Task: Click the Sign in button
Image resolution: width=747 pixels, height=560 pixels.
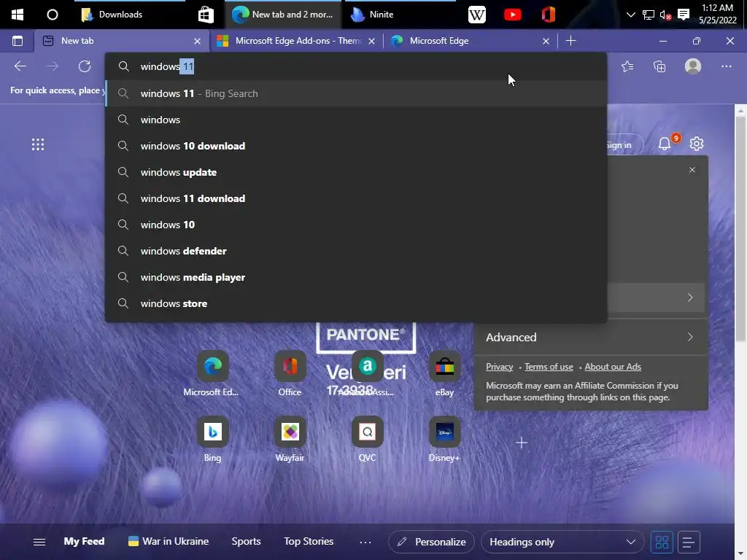Action: (x=625, y=145)
